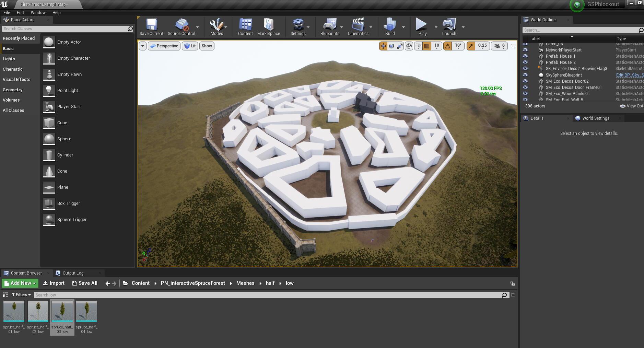Switch to the World Settings tab
This screenshot has width=644, height=348.
(x=596, y=118)
